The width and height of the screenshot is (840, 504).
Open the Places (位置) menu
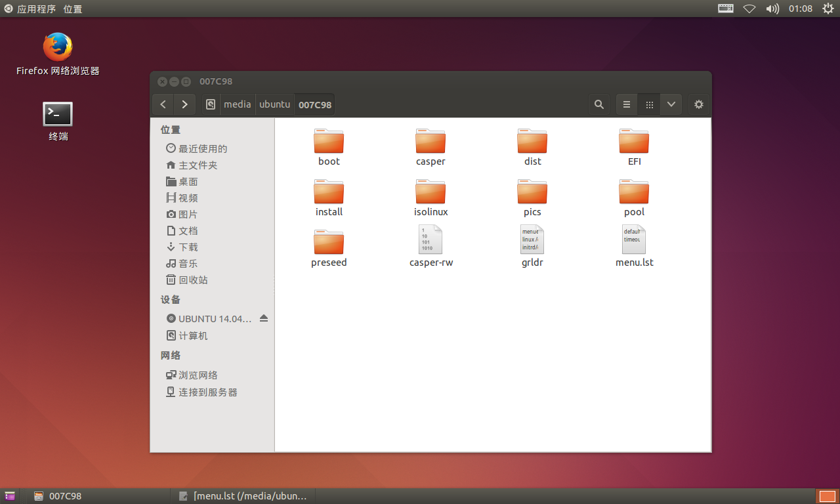[x=73, y=9]
